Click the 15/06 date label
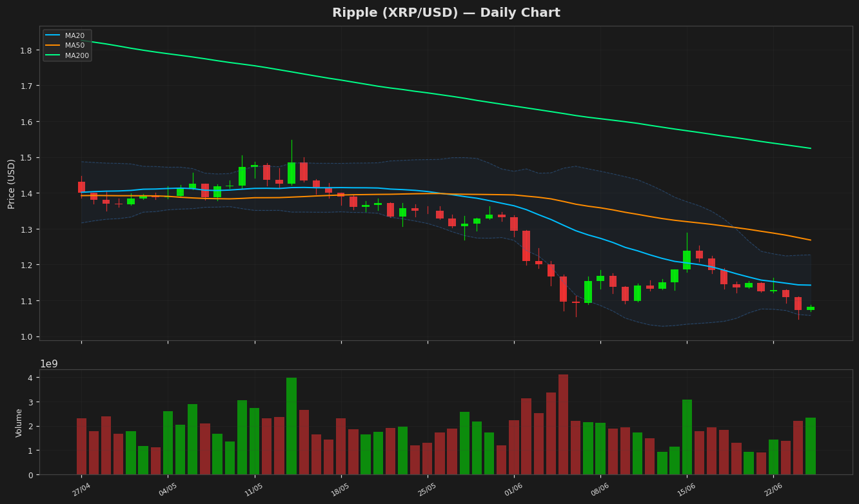Image resolution: width=859 pixels, height=504 pixels. [x=687, y=489]
